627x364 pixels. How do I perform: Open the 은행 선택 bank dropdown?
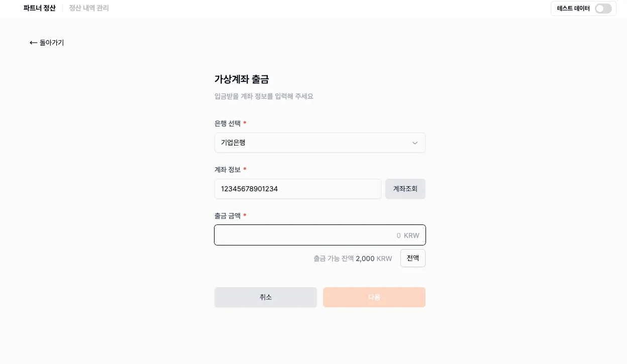point(320,143)
